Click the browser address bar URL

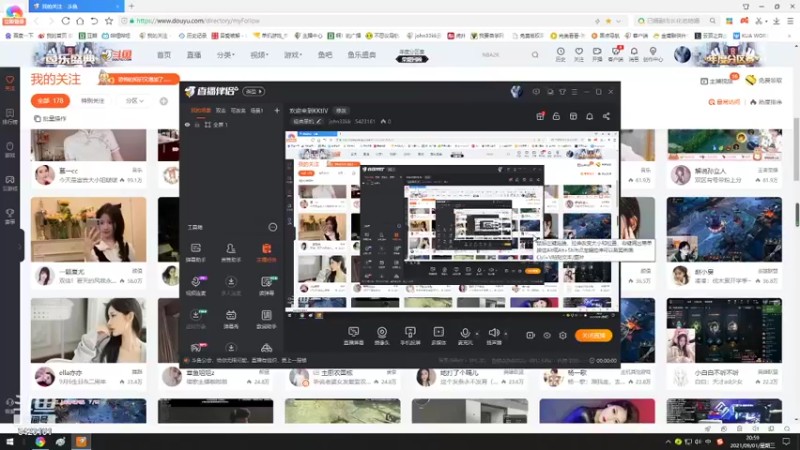[x=198, y=21]
